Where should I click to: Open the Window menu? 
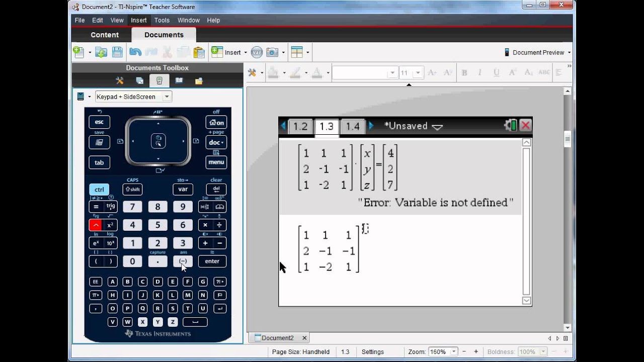tap(189, 20)
